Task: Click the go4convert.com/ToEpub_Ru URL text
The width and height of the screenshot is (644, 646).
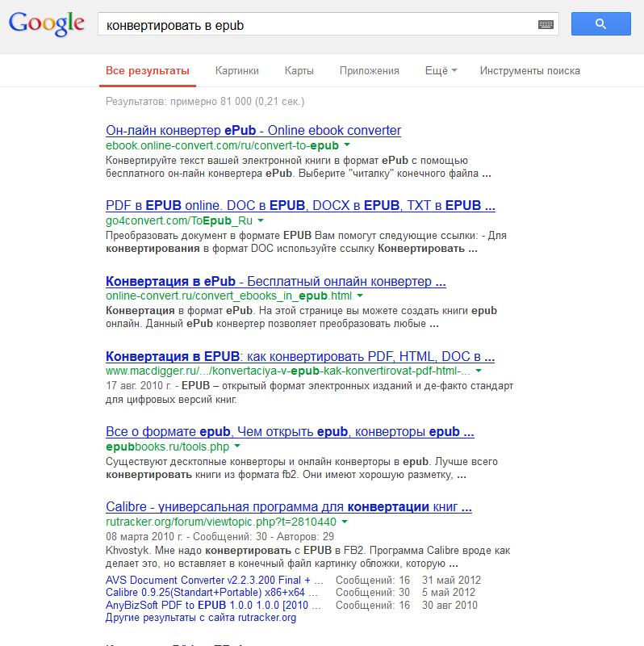Action: (x=179, y=220)
